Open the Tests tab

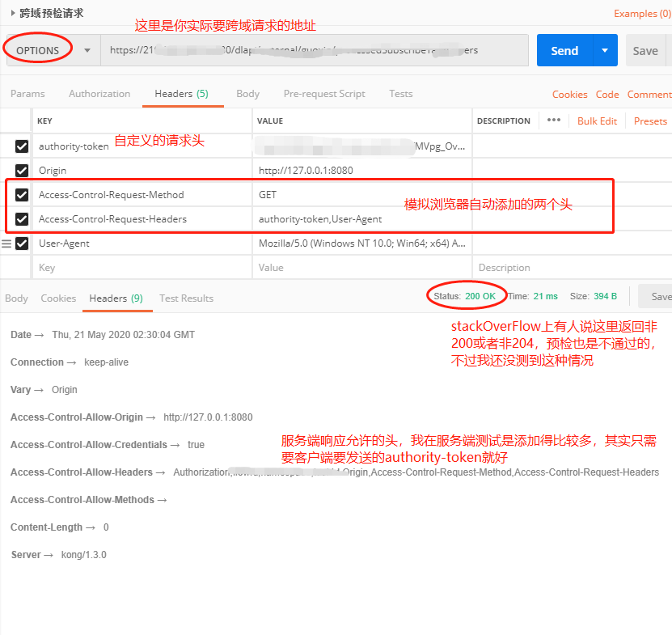tap(400, 94)
